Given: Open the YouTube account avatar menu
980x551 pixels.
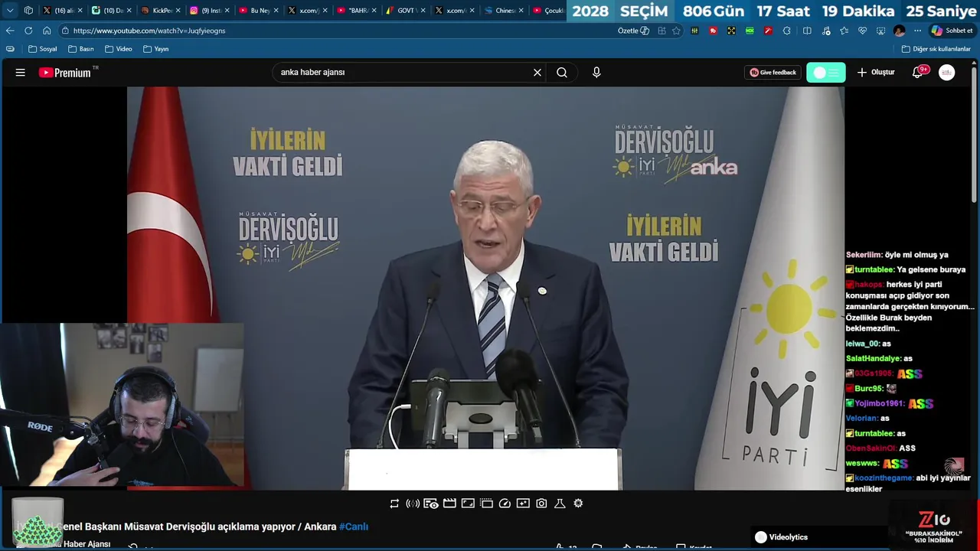Looking at the screenshot, I should point(947,73).
